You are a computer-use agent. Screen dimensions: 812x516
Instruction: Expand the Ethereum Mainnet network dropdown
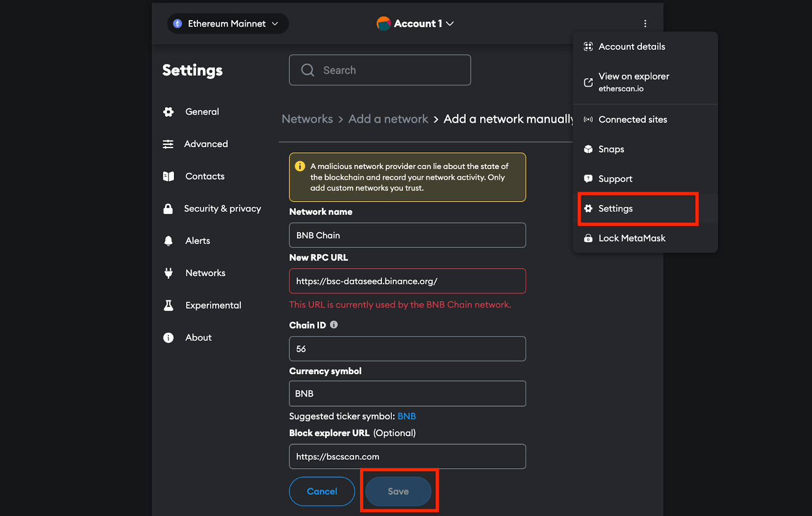(x=228, y=23)
